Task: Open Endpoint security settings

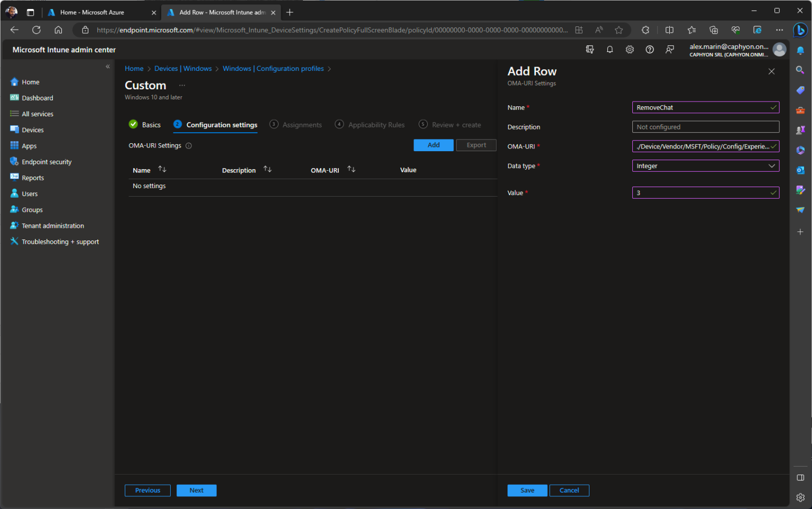Action: point(47,162)
